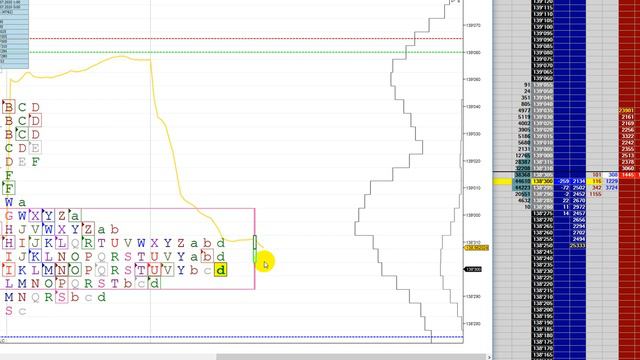Click the highlighted yellow 'd' TPO letter
640x360 pixels.
point(220,270)
